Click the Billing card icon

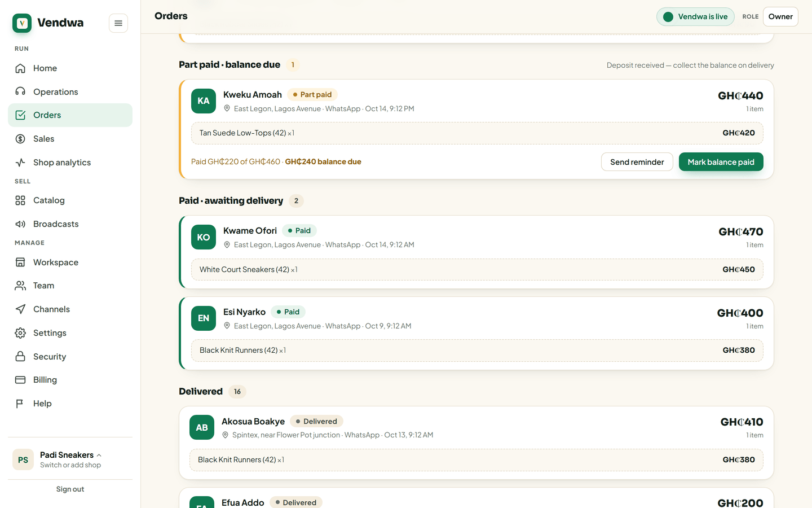coord(20,380)
